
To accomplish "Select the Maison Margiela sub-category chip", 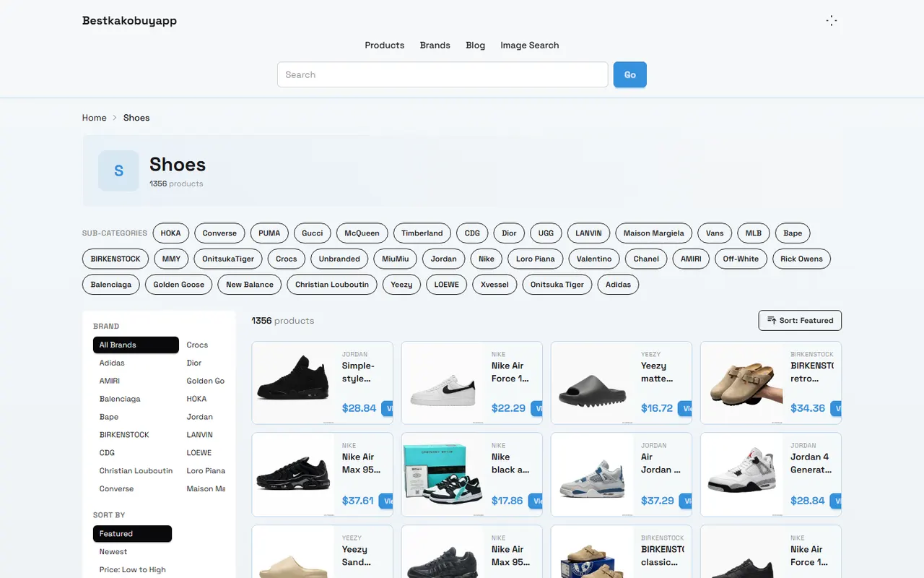I will click(654, 233).
